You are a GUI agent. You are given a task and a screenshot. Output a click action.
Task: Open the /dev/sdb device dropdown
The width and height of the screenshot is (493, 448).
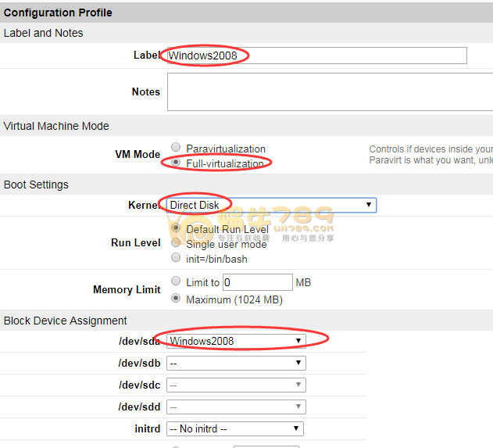236,363
